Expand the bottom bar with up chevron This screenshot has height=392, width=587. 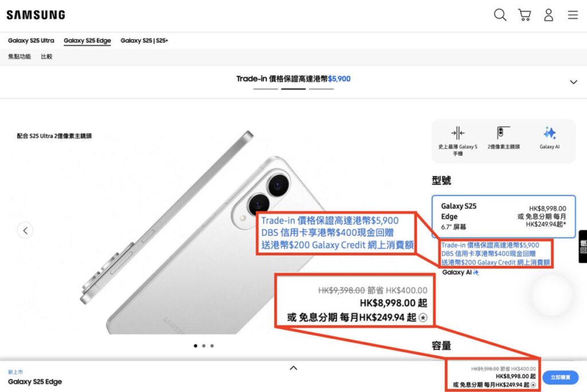pos(293,368)
